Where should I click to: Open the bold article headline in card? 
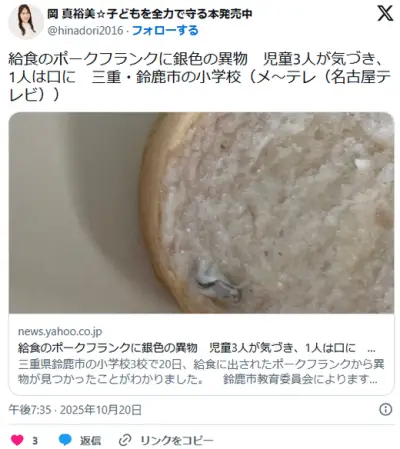pos(197,348)
